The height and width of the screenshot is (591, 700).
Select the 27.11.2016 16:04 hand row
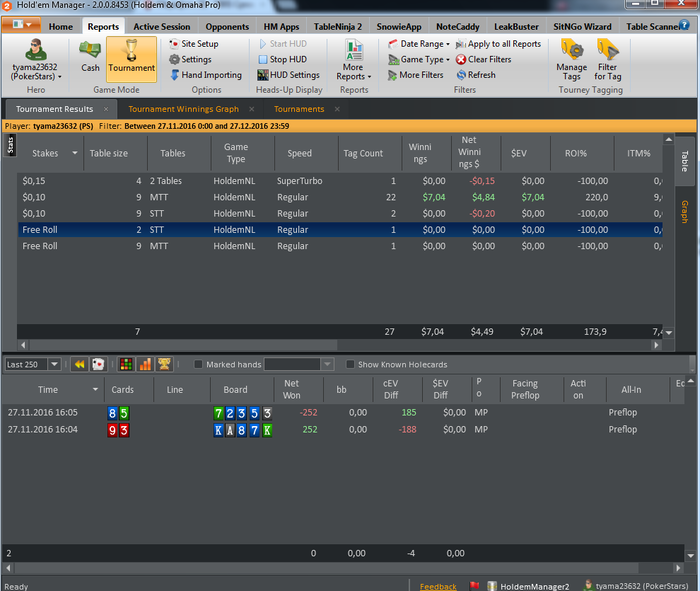coord(343,429)
